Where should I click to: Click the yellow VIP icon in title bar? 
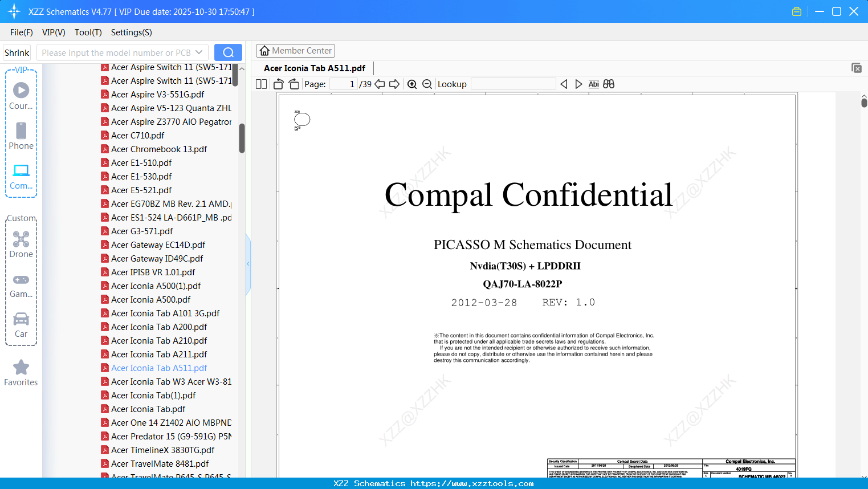tap(797, 11)
